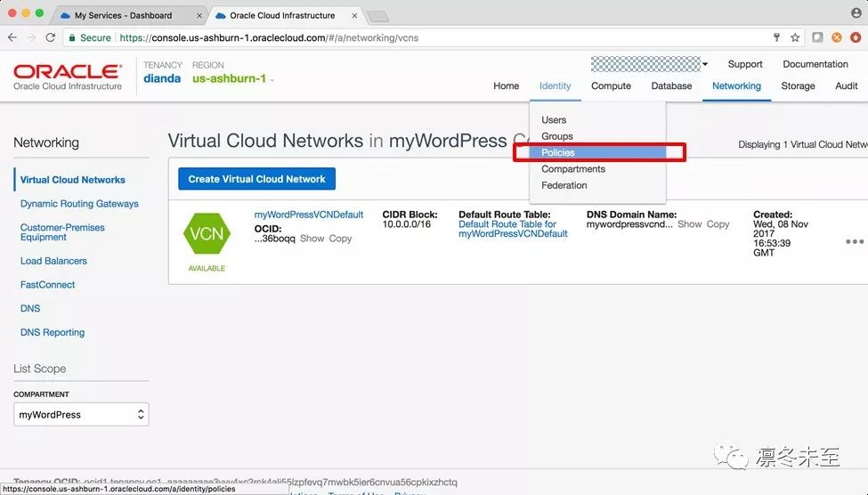Click the CIDR Block value 10.0.0.0/16
Screen dimensions: 868x495
(x=406, y=223)
